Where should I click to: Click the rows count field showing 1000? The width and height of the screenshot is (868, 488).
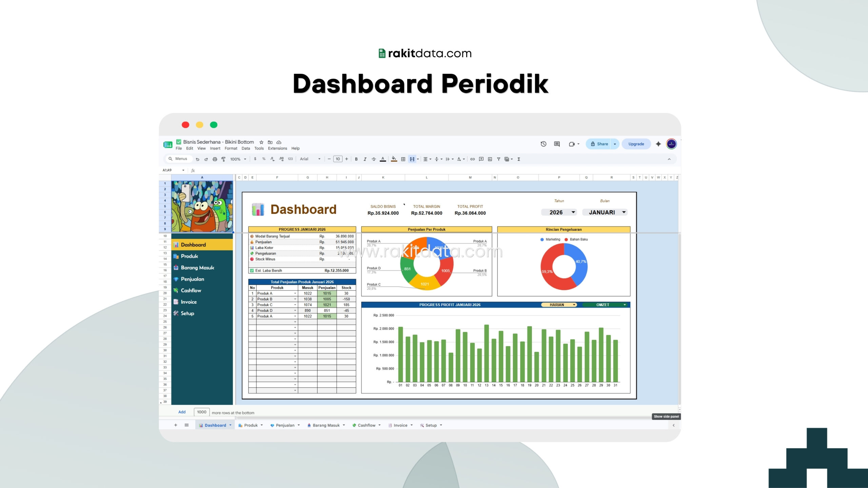(202, 412)
